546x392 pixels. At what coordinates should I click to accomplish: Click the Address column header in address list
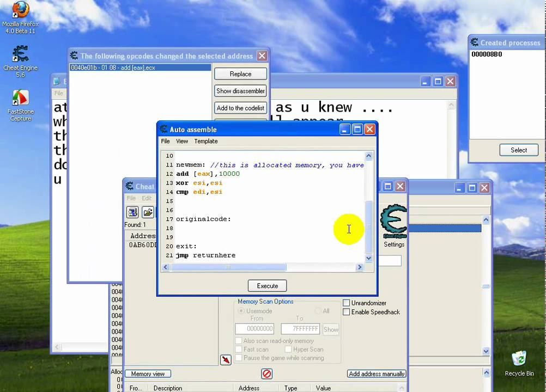(248, 388)
